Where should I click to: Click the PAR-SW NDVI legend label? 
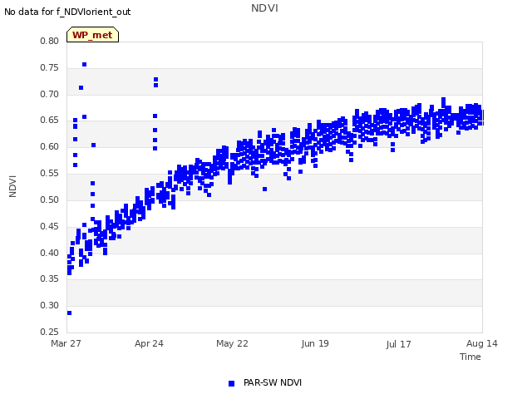coord(273,382)
